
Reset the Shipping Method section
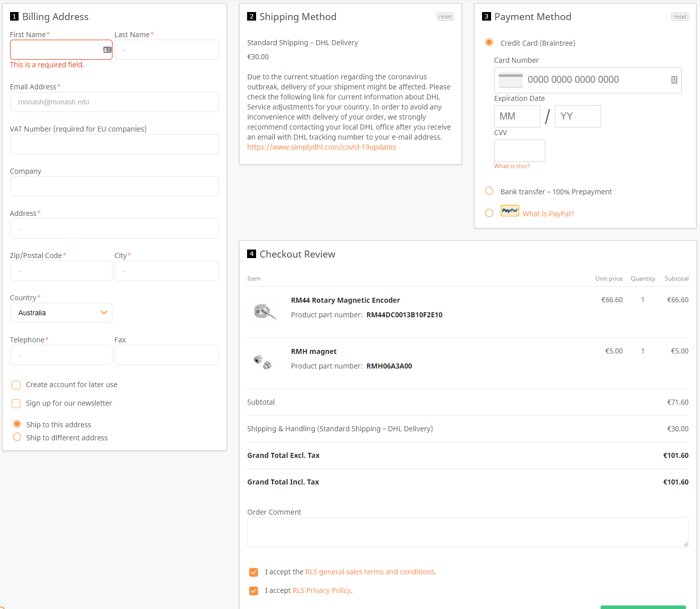point(445,17)
